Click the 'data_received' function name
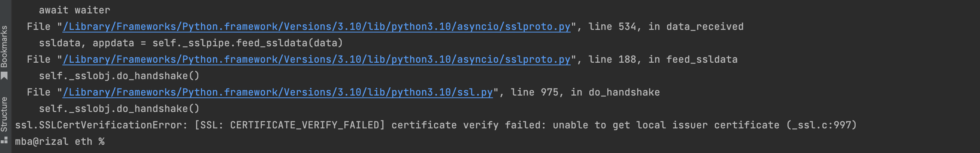This screenshot has height=153, width=980. click(x=705, y=26)
